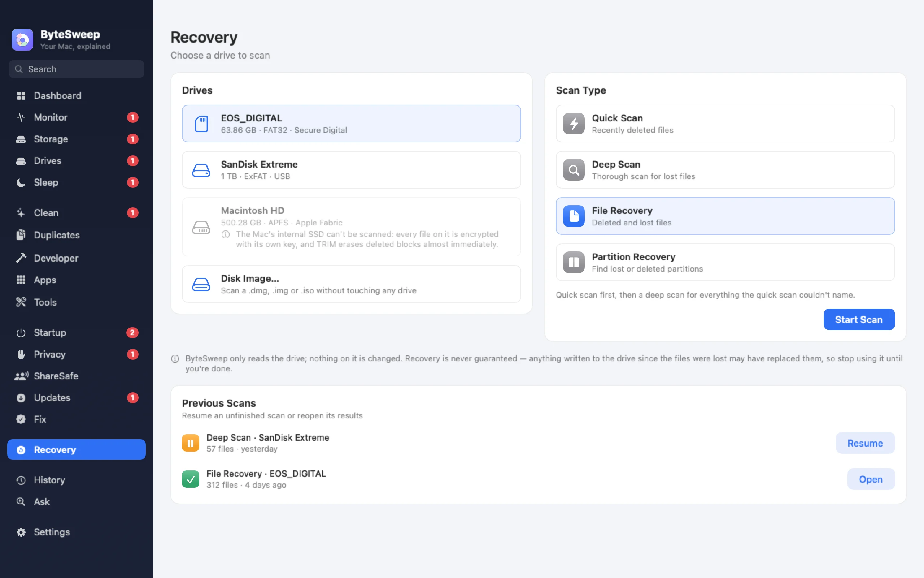The image size is (924, 578).
Task: Click the Clean sparkle icon
Action: click(x=21, y=213)
